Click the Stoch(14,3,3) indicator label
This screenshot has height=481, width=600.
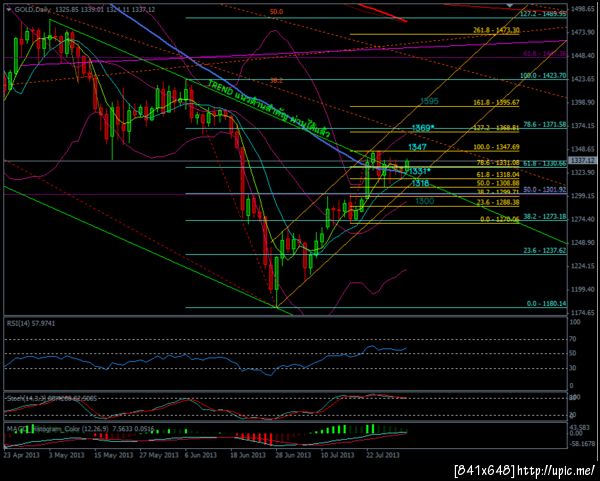pos(52,398)
